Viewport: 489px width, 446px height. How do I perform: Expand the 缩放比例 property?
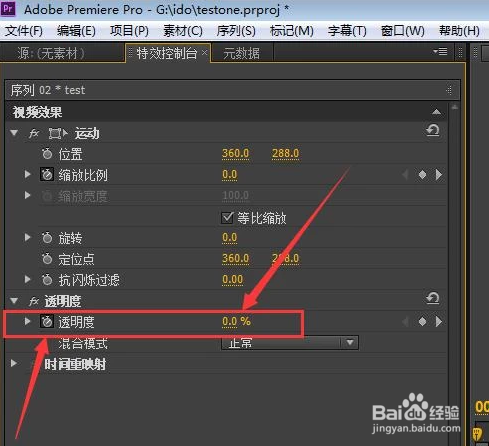click(28, 174)
